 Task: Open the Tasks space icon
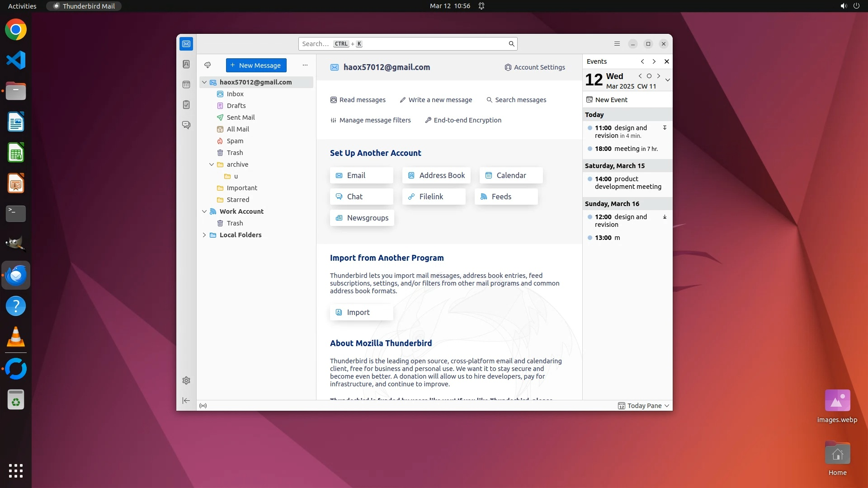(186, 105)
